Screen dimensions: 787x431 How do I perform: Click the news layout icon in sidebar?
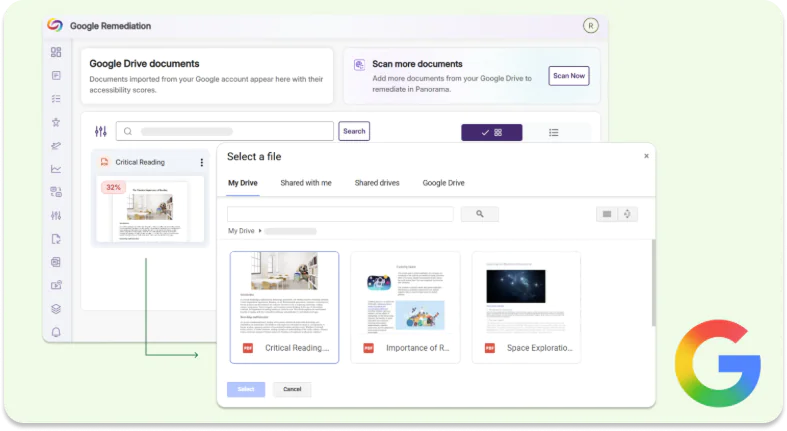point(56,262)
